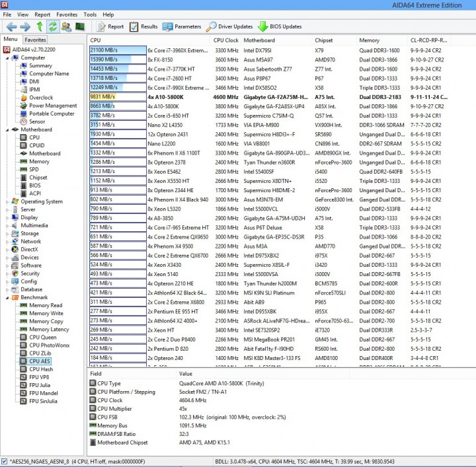Check for Driver Updates
The width and height of the screenshot is (476, 467).
[229, 26]
